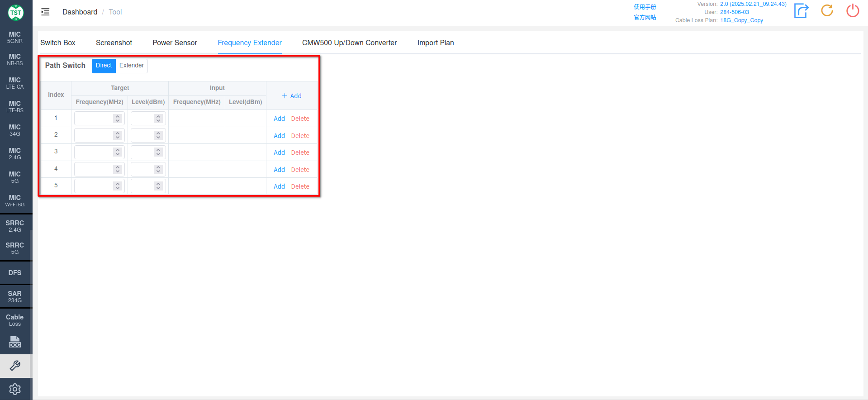Click the TST logo icon
Screen dimensions: 868x400
(x=16, y=12)
